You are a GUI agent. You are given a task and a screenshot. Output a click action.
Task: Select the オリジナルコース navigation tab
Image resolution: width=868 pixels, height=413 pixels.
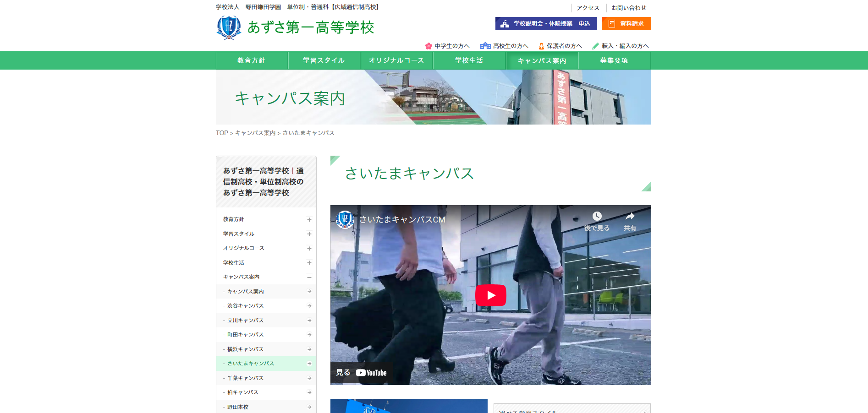pyautogui.click(x=396, y=60)
